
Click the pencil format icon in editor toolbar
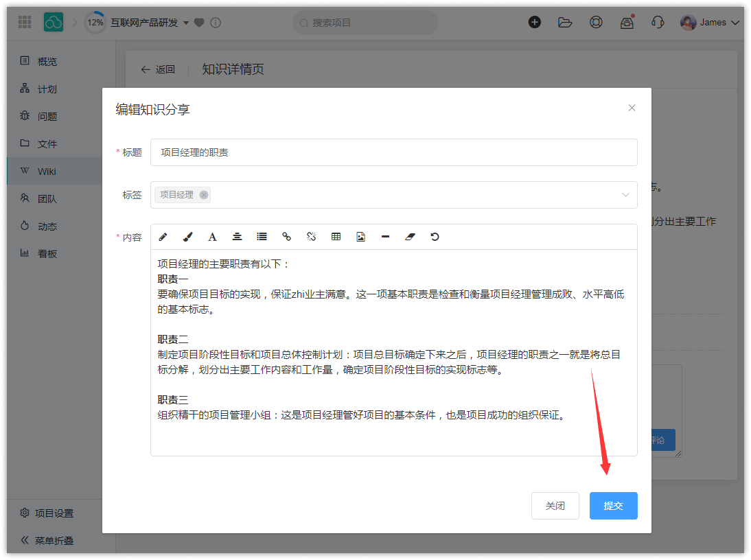click(x=163, y=237)
